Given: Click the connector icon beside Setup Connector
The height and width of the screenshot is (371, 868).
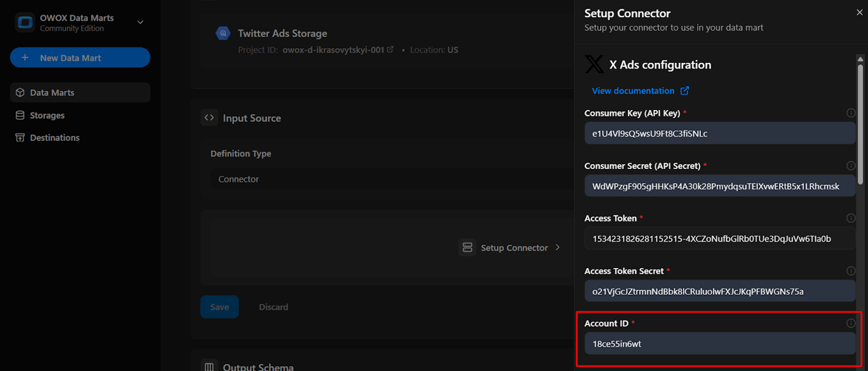Looking at the screenshot, I should [468, 248].
